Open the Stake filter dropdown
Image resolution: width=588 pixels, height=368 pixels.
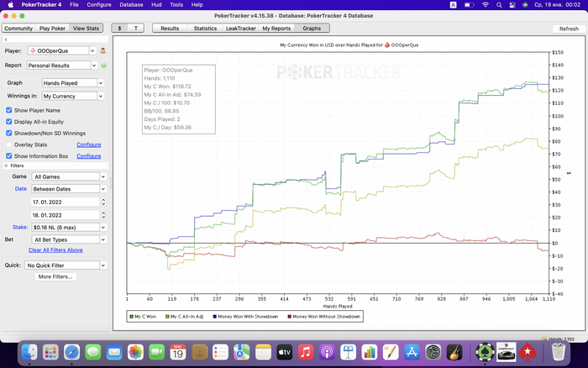tap(103, 228)
